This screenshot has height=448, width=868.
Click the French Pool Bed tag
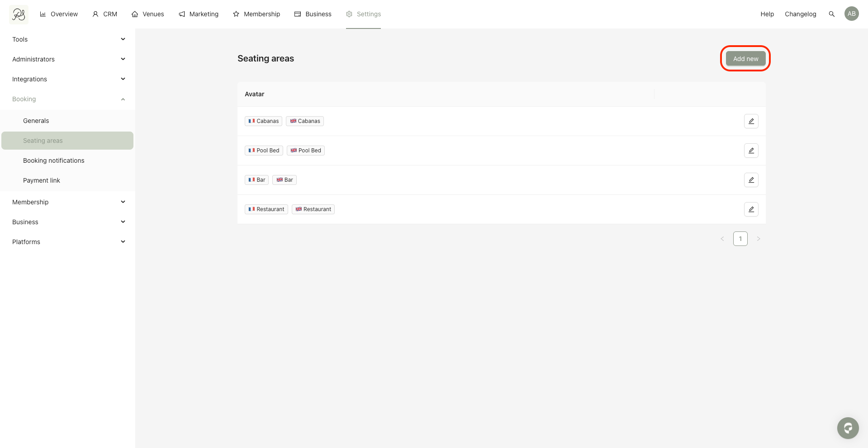[x=264, y=151]
